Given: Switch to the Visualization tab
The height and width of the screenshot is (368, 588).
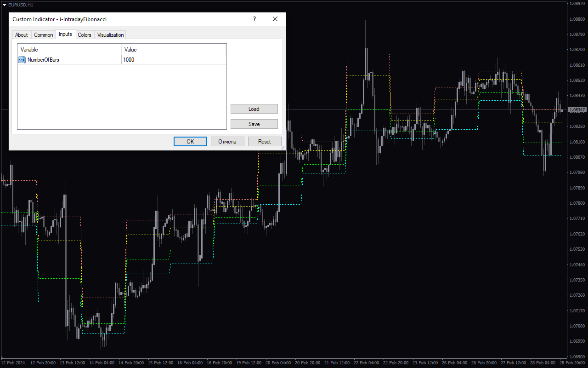Looking at the screenshot, I should point(110,35).
